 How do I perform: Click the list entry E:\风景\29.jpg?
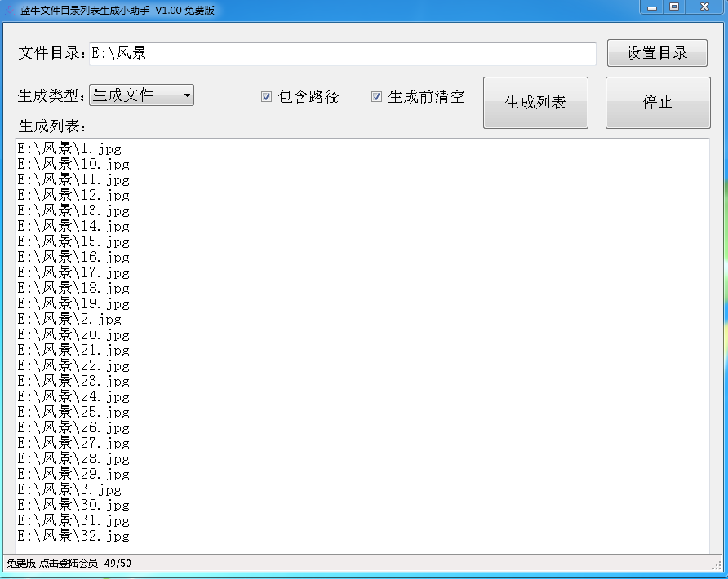[73, 474]
